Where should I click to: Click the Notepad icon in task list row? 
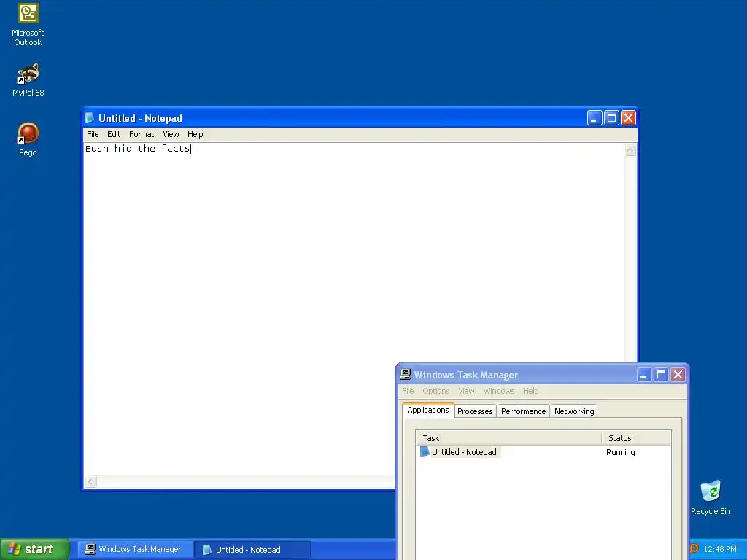click(x=425, y=452)
